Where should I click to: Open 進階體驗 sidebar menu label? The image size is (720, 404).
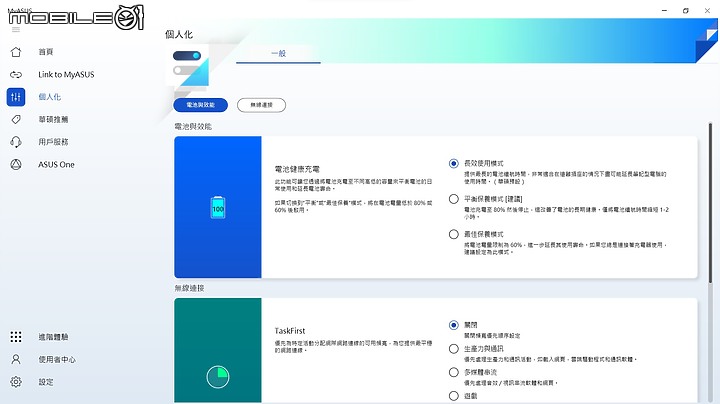[x=53, y=337]
